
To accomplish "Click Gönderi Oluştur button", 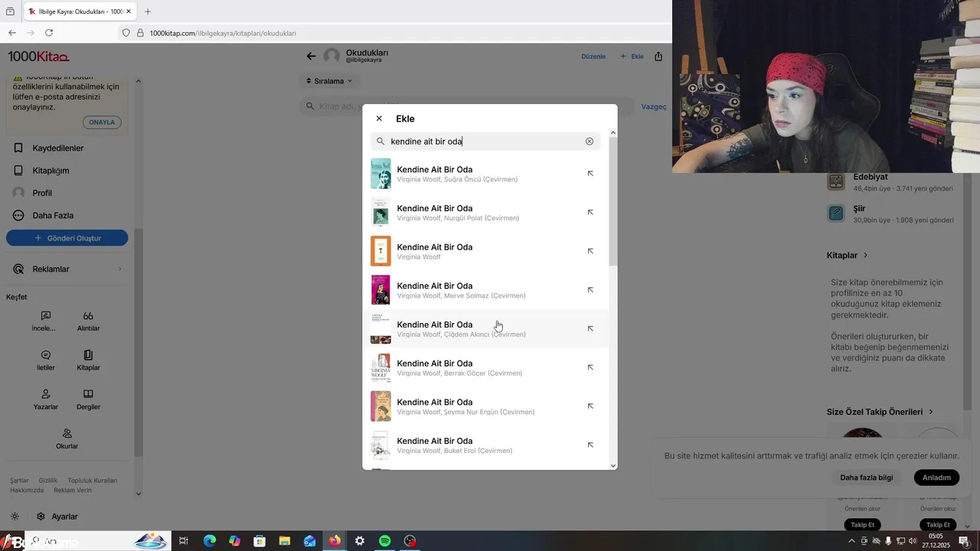I will coord(67,238).
